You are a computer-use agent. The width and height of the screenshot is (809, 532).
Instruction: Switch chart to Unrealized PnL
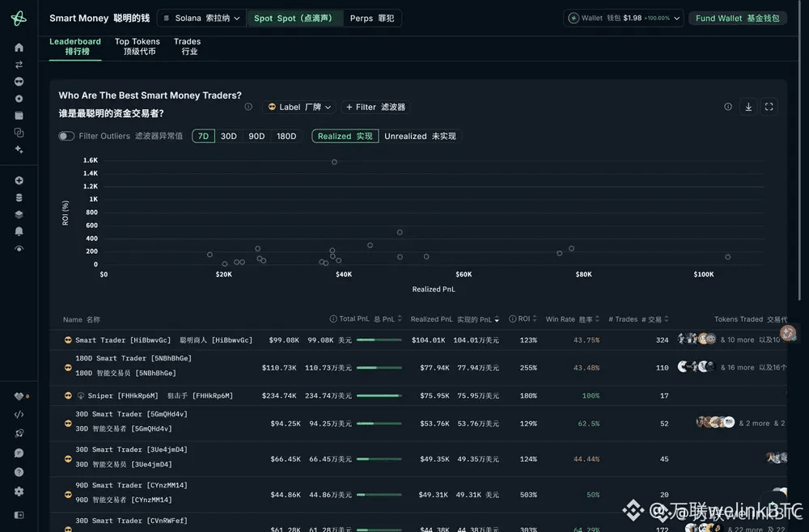point(420,136)
